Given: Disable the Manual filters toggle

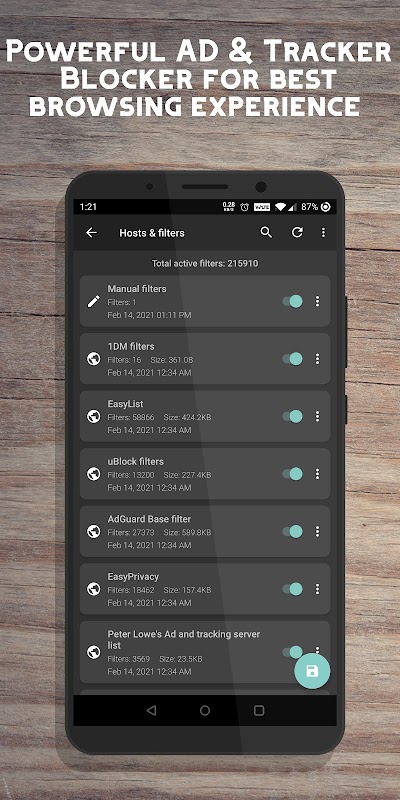Looking at the screenshot, I should coord(292,301).
